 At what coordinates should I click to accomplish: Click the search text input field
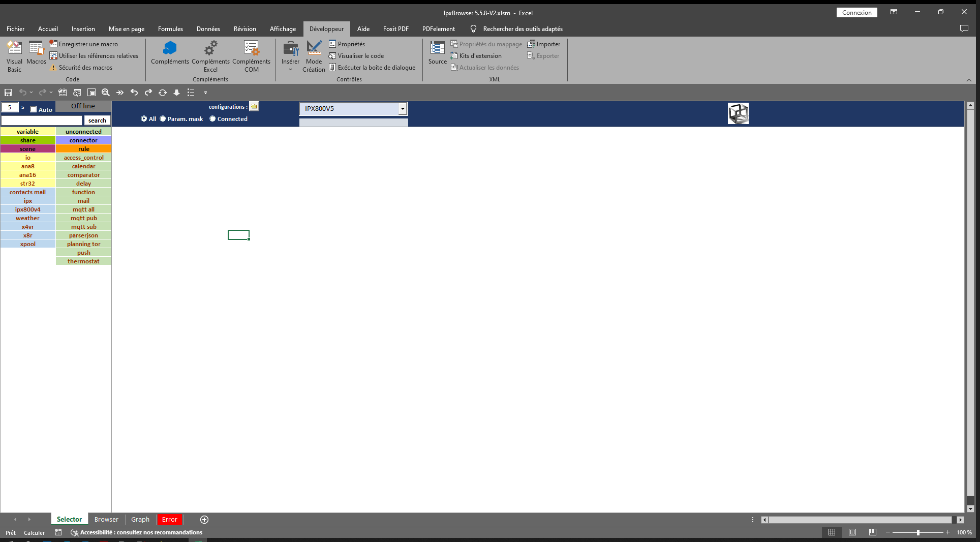point(41,121)
